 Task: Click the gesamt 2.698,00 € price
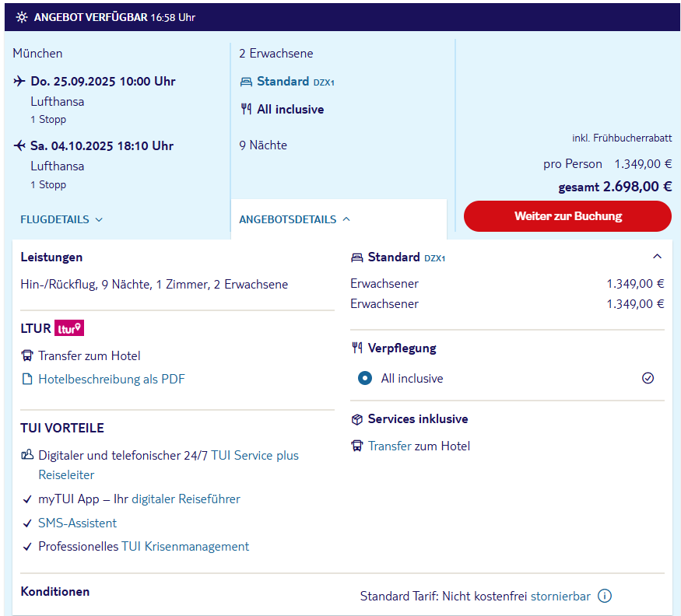pos(615,187)
